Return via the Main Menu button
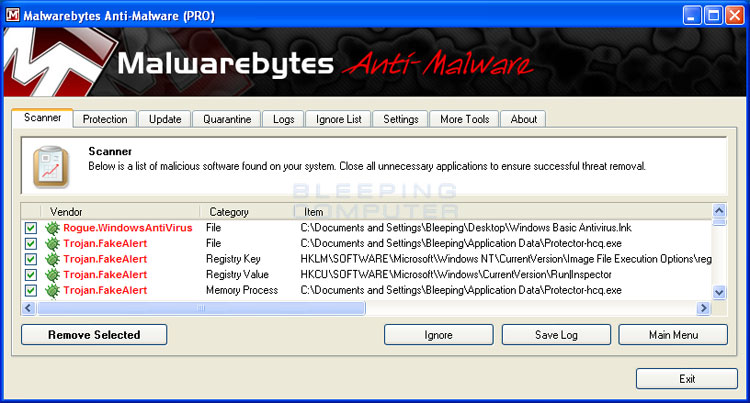 (x=673, y=335)
